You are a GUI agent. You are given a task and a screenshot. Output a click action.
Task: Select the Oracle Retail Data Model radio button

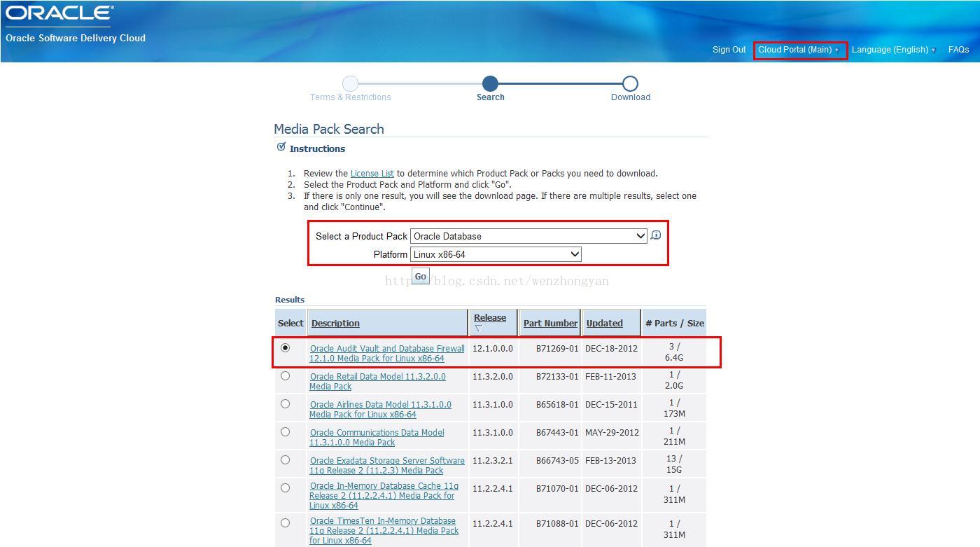click(x=285, y=375)
